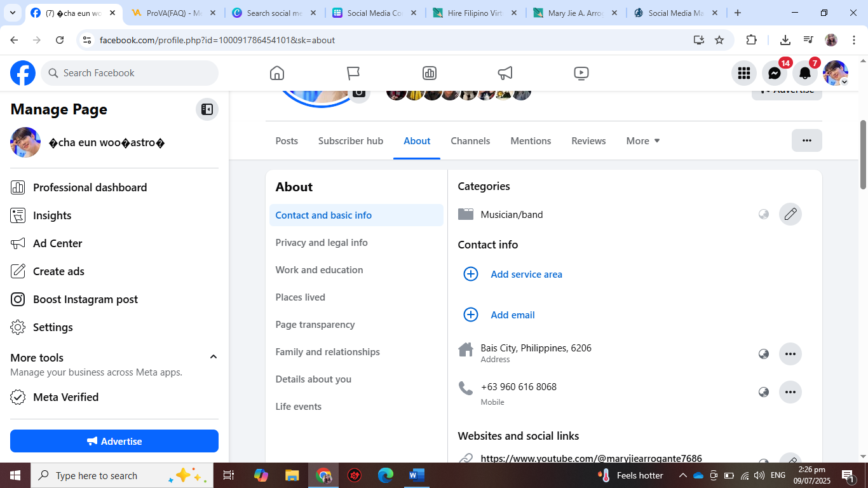Collapse the Manage Page sidebar panel icon
Screen dimensions: 868x488
[207, 109]
